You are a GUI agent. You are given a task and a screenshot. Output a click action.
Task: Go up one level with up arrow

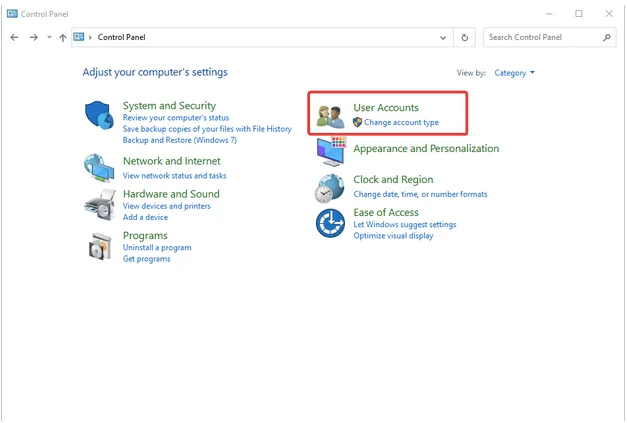click(x=63, y=38)
